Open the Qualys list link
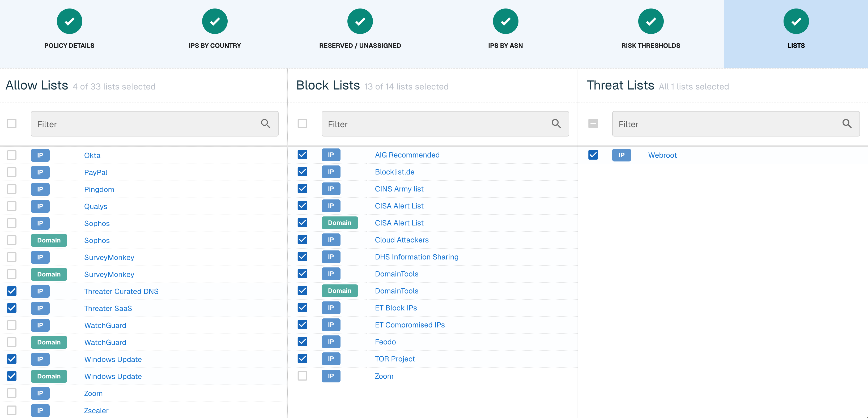Viewport: 868px width, 418px height. tap(96, 206)
